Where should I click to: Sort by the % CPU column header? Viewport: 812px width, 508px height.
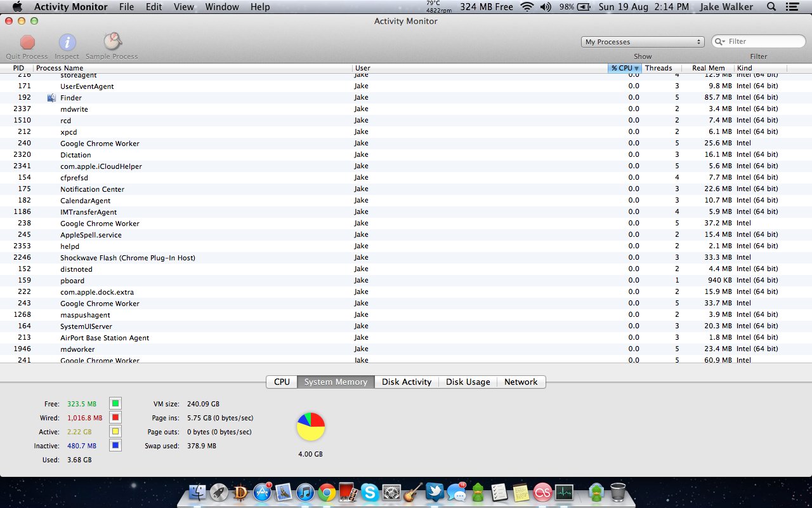tap(625, 68)
